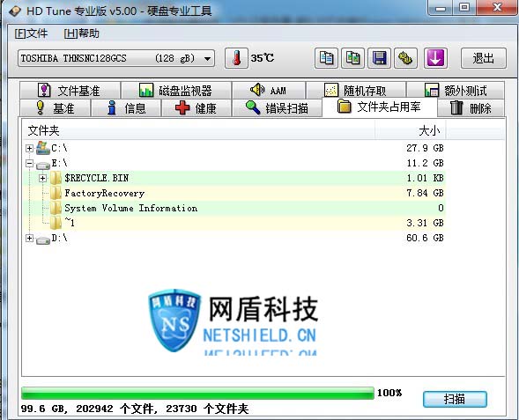Click the 100% progress label
The image size is (519, 420).
click(x=389, y=393)
